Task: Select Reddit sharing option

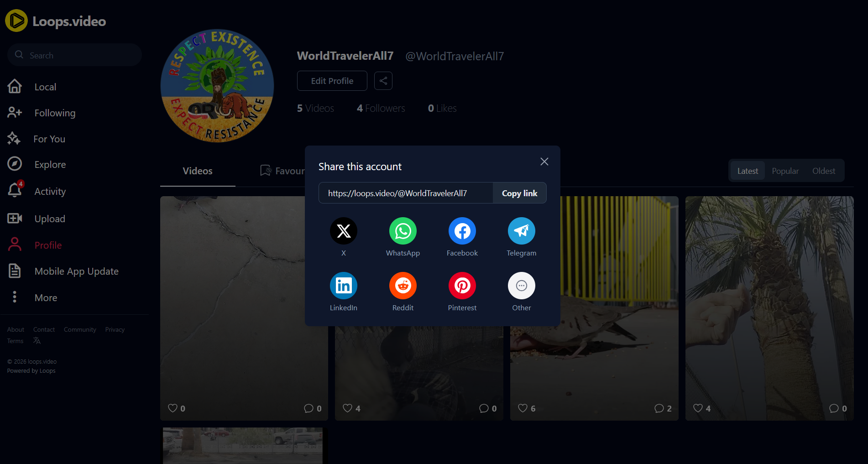Action: (403, 286)
